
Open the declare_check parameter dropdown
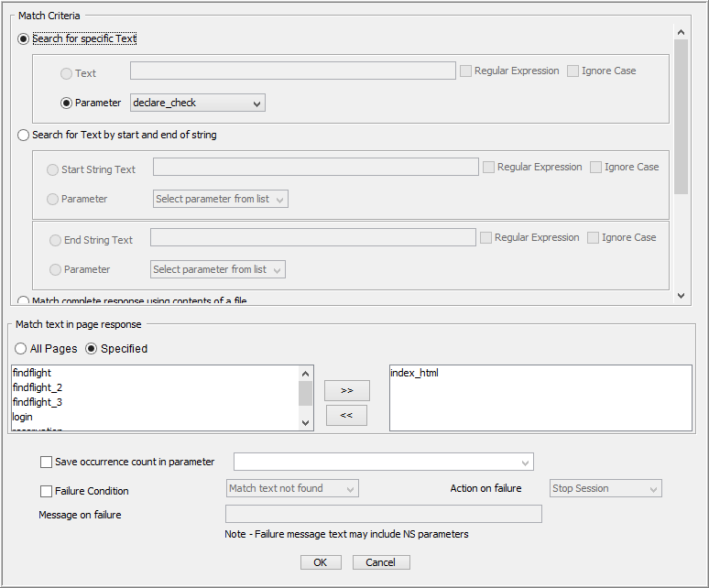click(198, 103)
